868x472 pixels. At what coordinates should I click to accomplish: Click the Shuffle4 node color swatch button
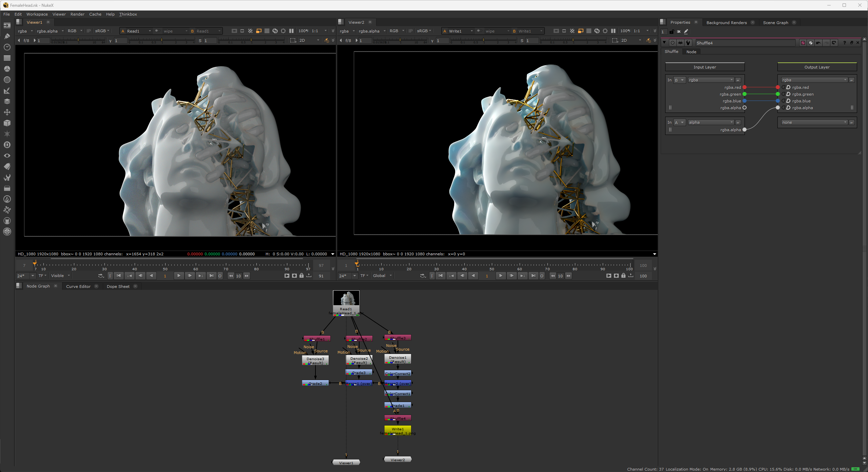(x=803, y=43)
